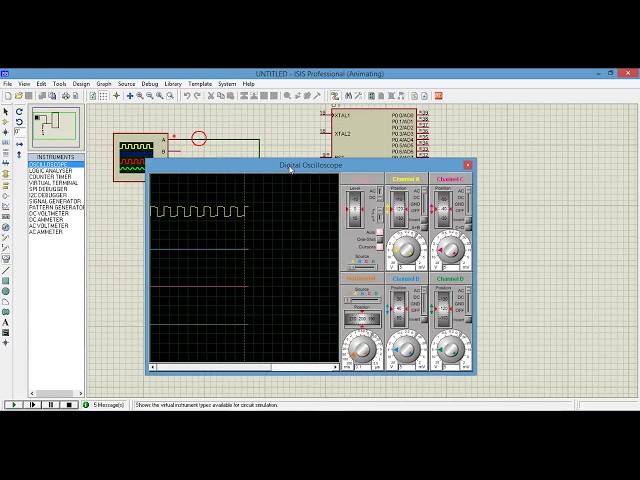The height and width of the screenshot is (480, 640).
Task: Click the Junction dot mode icon
Action: click(6, 132)
